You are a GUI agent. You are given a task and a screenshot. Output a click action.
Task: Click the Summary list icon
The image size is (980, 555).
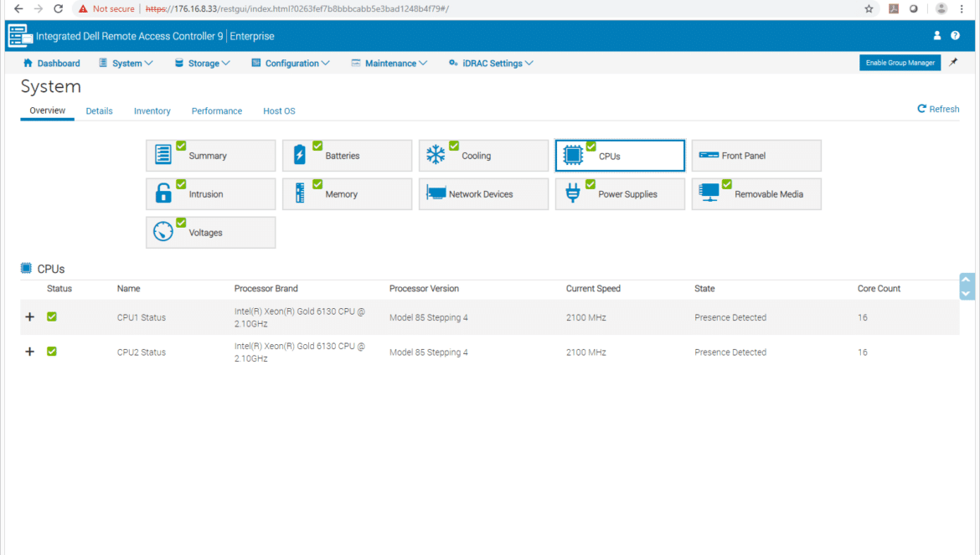tap(163, 154)
